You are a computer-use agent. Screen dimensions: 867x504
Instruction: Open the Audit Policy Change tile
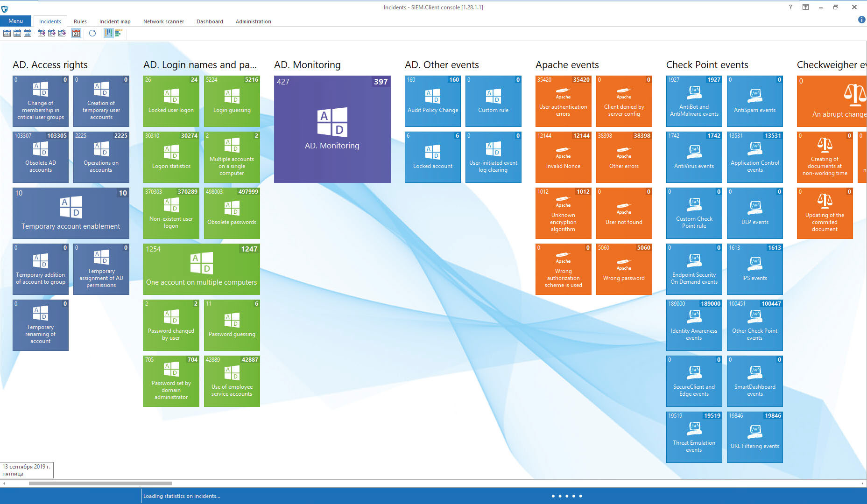click(x=433, y=101)
